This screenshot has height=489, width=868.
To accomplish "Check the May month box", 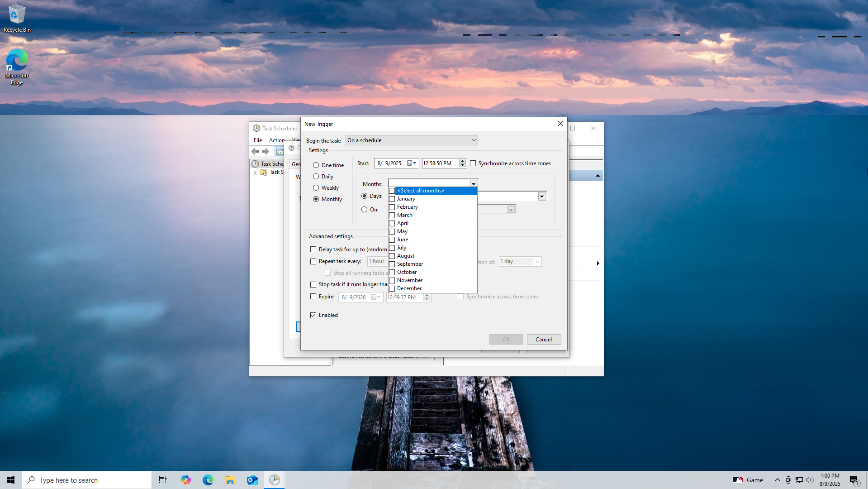I will pyautogui.click(x=392, y=231).
